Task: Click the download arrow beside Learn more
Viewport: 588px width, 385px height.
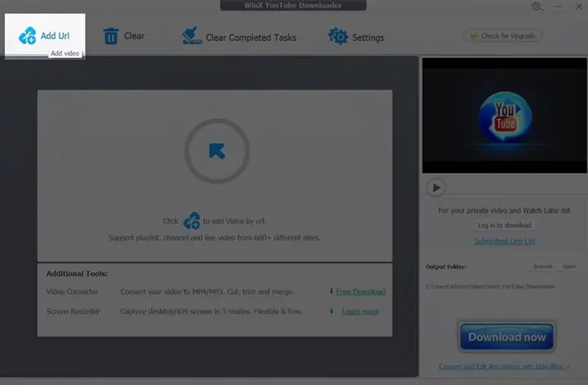Action: click(x=332, y=311)
